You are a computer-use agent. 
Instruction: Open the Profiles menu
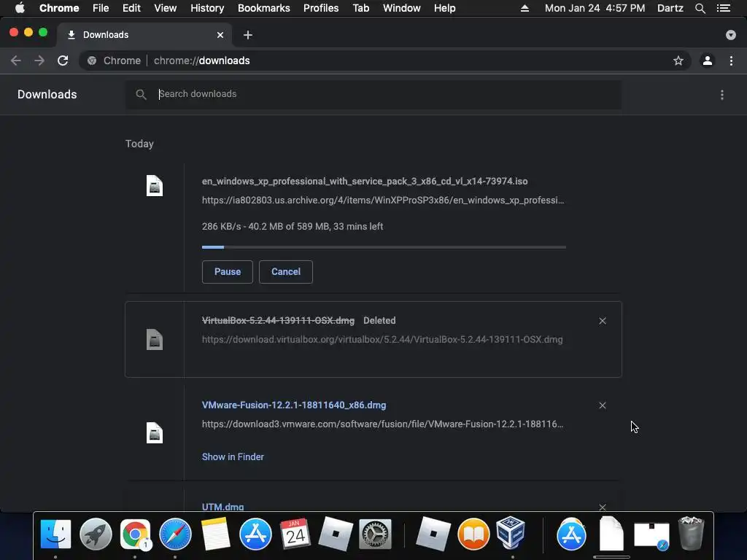point(321,8)
